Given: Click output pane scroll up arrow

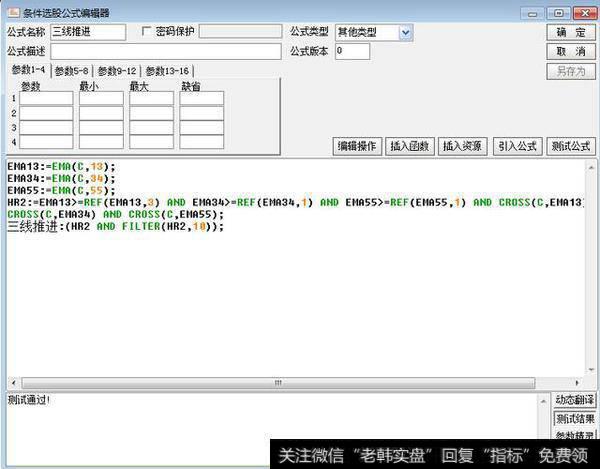Looking at the screenshot, I should click(x=543, y=401).
